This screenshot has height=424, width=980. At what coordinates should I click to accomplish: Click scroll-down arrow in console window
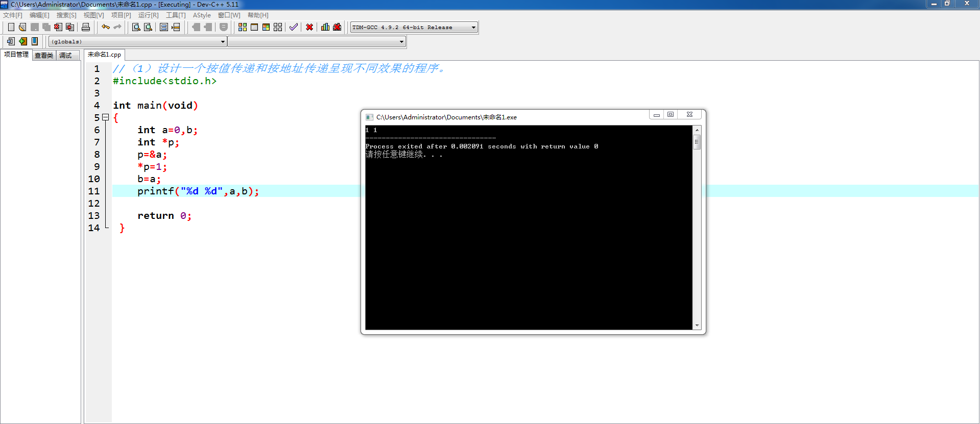[x=697, y=326]
